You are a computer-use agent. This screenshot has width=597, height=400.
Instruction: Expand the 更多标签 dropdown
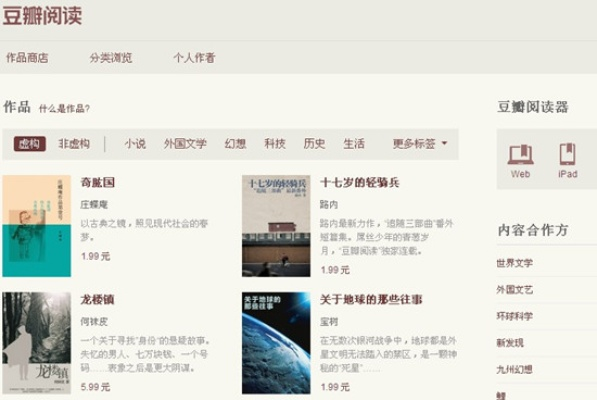click(x=420, y=143)
